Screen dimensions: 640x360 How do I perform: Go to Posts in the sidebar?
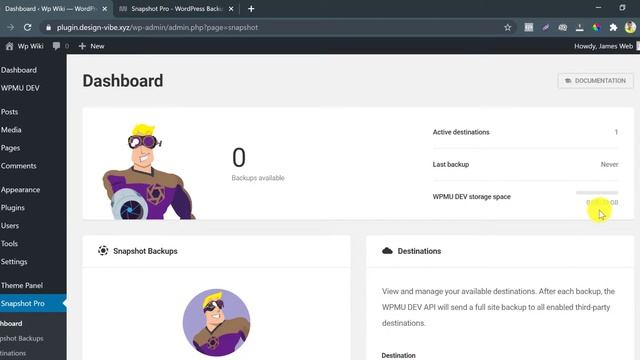[9, 111]
